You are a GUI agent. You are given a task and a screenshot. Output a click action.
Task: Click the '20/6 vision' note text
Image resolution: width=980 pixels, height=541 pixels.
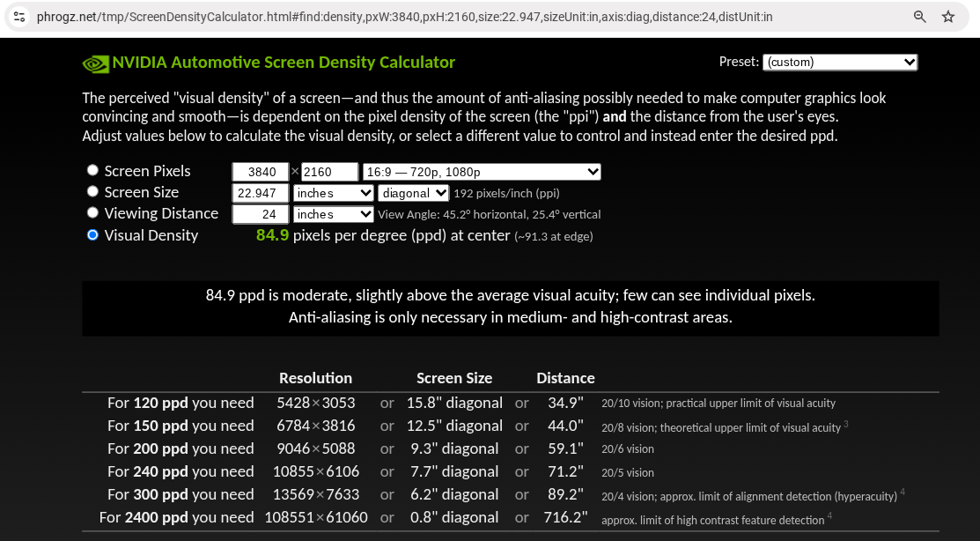coord(628,449)
